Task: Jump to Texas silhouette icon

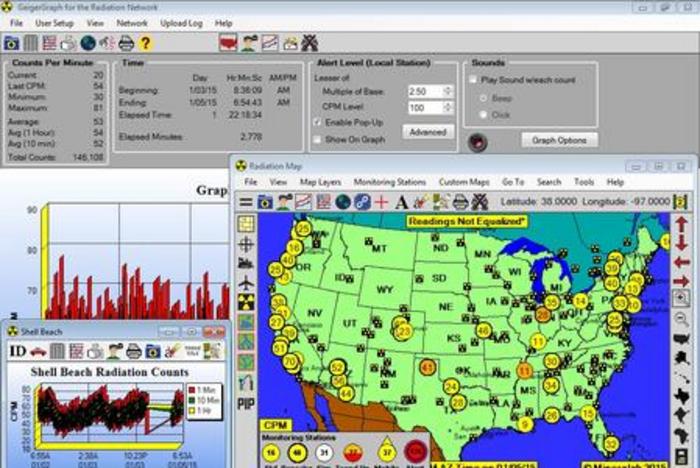Action: [x=682, y=396]
